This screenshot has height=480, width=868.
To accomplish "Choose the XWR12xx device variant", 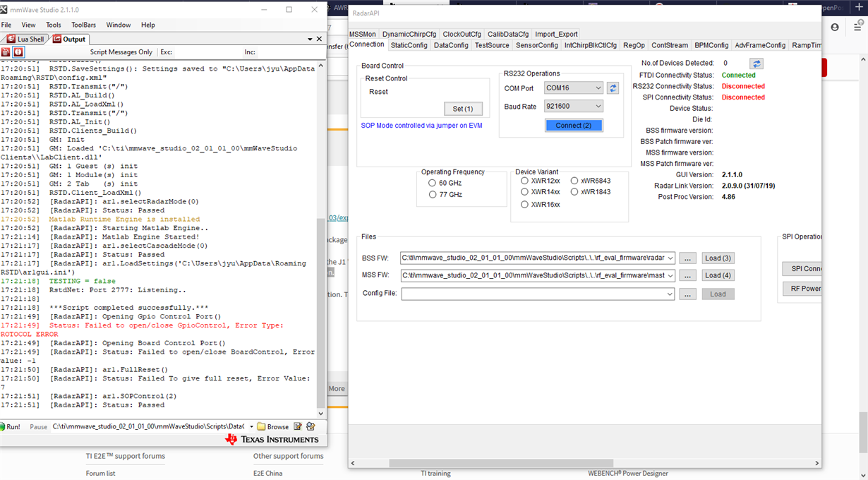I will 525,181.
